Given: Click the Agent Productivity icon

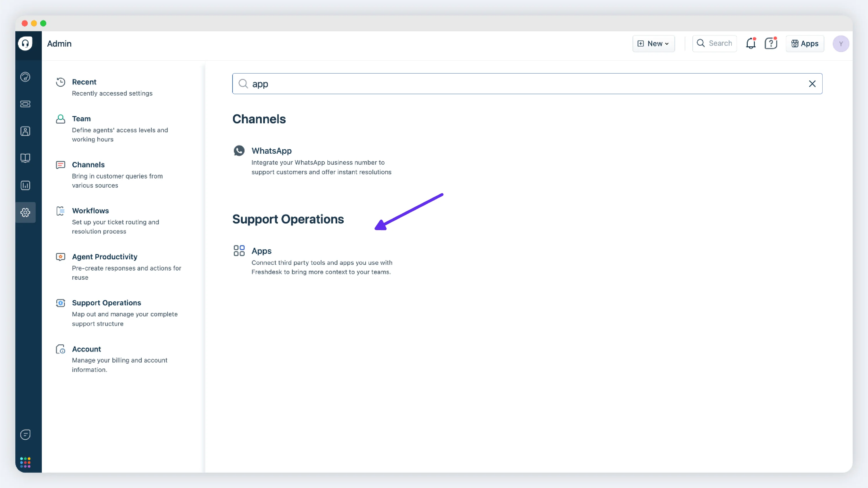Looking at the screenshot, I should 61,257.
